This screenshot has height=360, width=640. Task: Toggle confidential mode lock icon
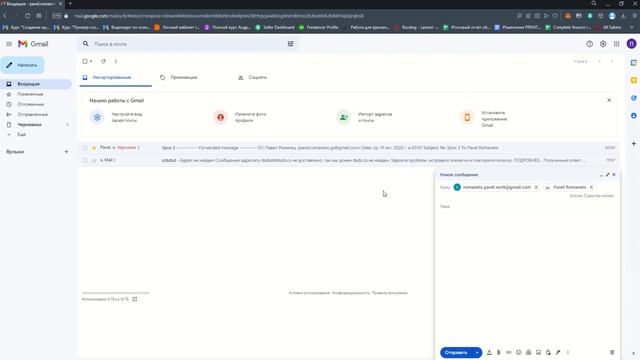pyautogui.click(x=548, y=352)
